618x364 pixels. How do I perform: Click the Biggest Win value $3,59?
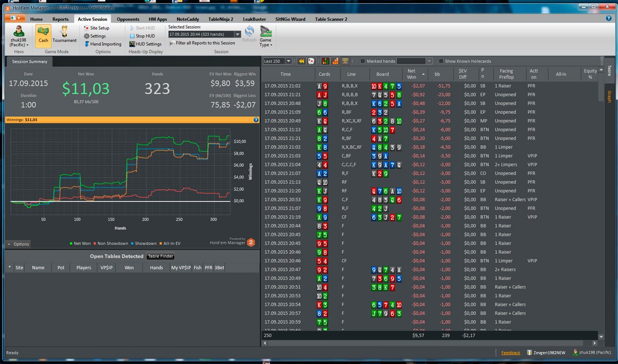(x=245, y=83)
